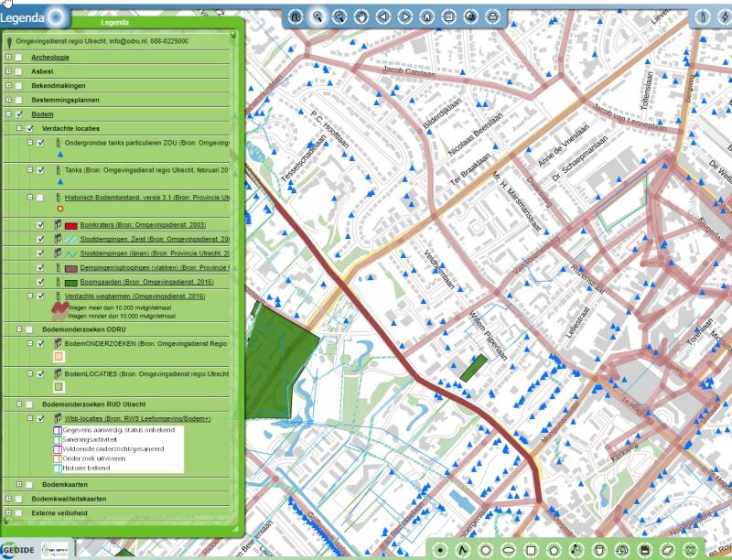Image resolution: width=732 pixels, height=560 pixels.
Task: Uncheck the Boomgaarden layer checkbox
Action: tap(40, 282)
